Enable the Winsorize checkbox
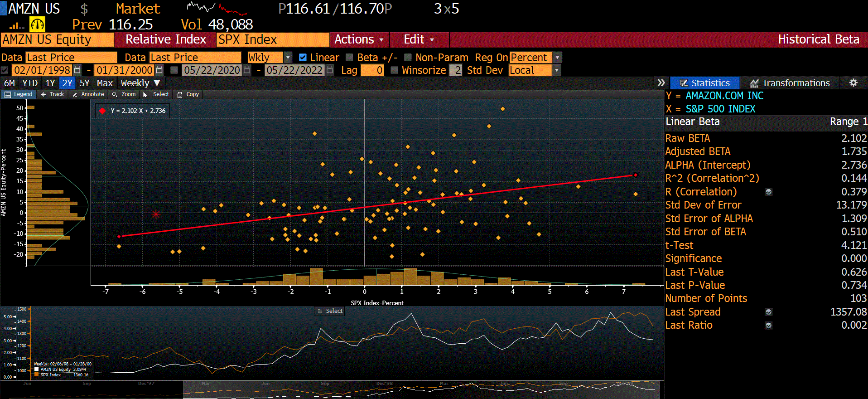This screenshot has width=868, height=399. [394, 70]
